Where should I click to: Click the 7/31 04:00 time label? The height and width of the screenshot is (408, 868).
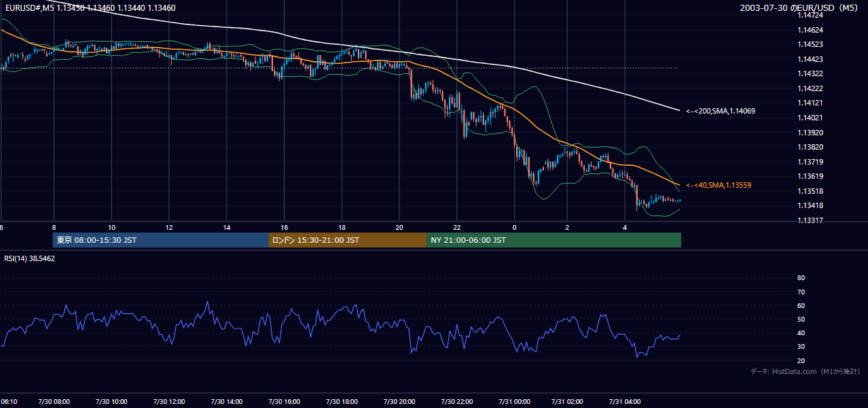coord(625,401)
